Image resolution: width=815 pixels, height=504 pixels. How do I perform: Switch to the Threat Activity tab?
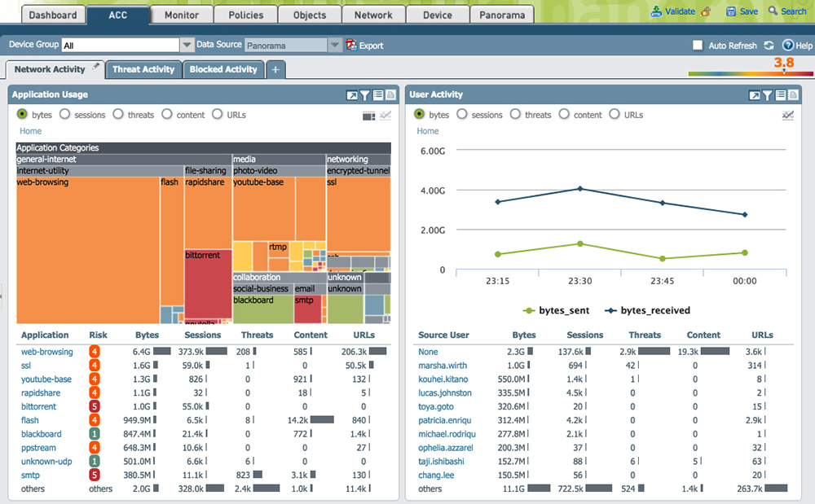pos(143,69)
